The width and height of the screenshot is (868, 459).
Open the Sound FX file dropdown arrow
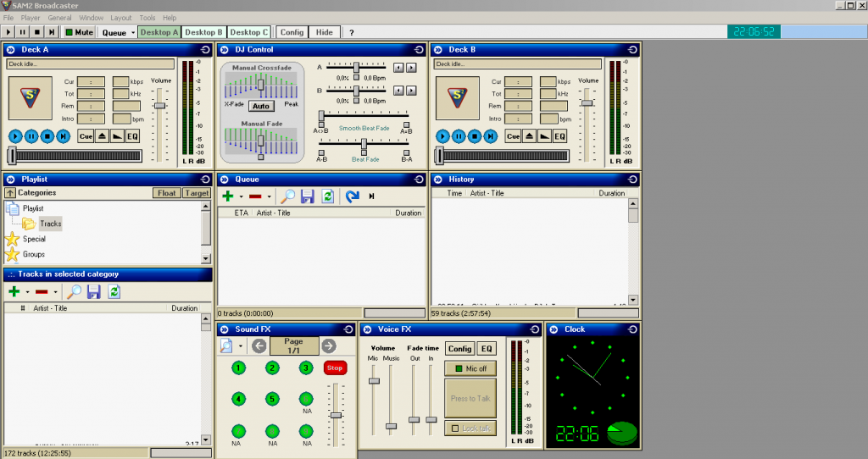click(x=241, y=346)
